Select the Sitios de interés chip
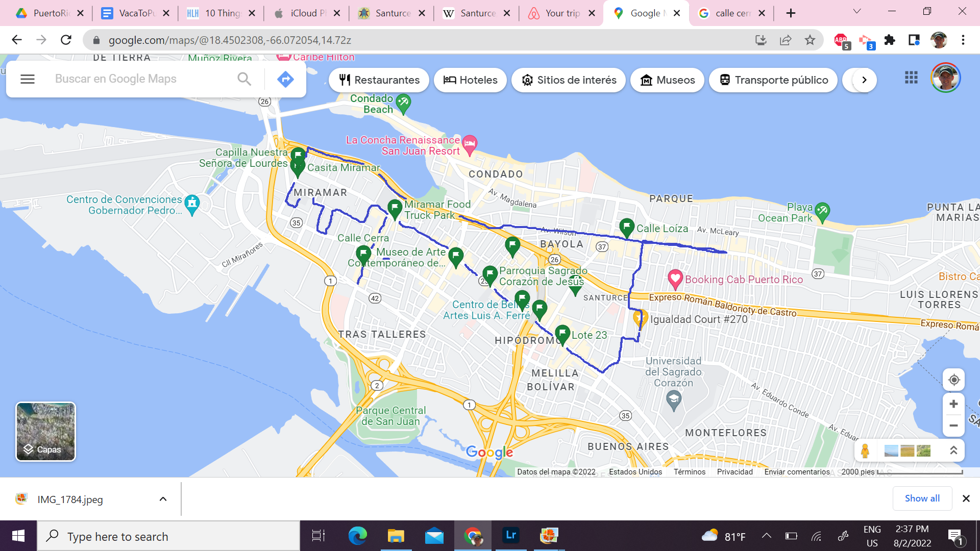 tap(569, 80)
